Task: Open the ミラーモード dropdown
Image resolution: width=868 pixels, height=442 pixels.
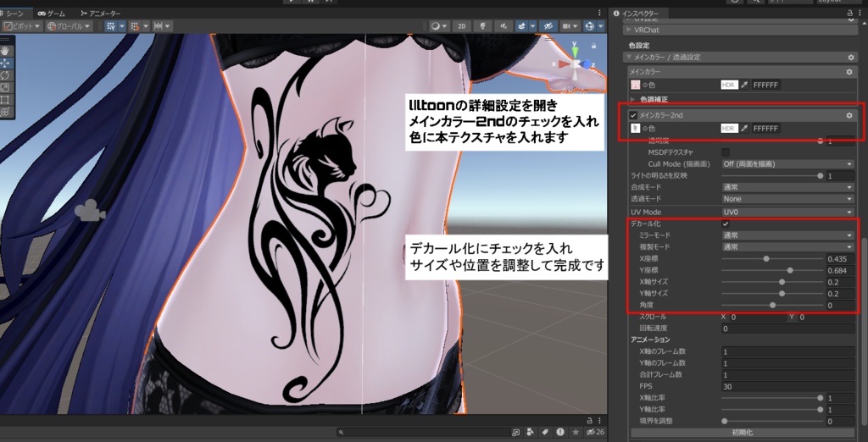Action: [x=787, y=235]
